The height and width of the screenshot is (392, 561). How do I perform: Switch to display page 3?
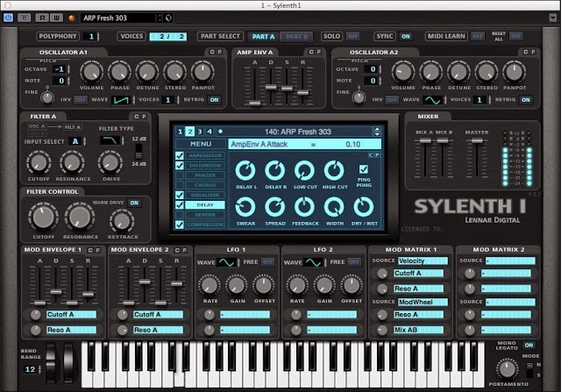[200, 132]
